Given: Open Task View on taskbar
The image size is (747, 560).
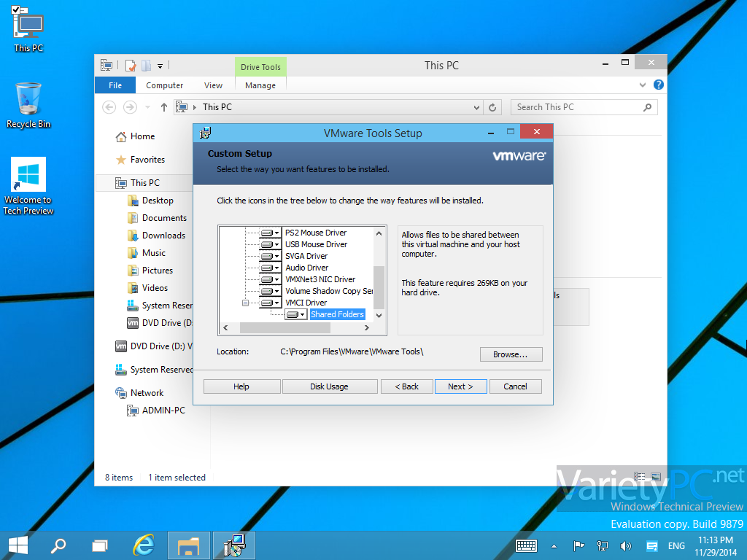Looking at the screenshot, I should (100, 545).
